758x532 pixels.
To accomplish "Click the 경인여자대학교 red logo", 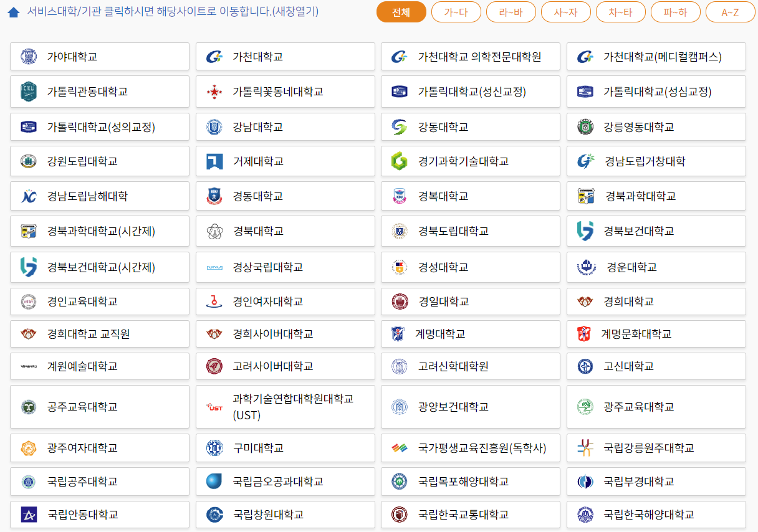I will (x=214, y=302).
